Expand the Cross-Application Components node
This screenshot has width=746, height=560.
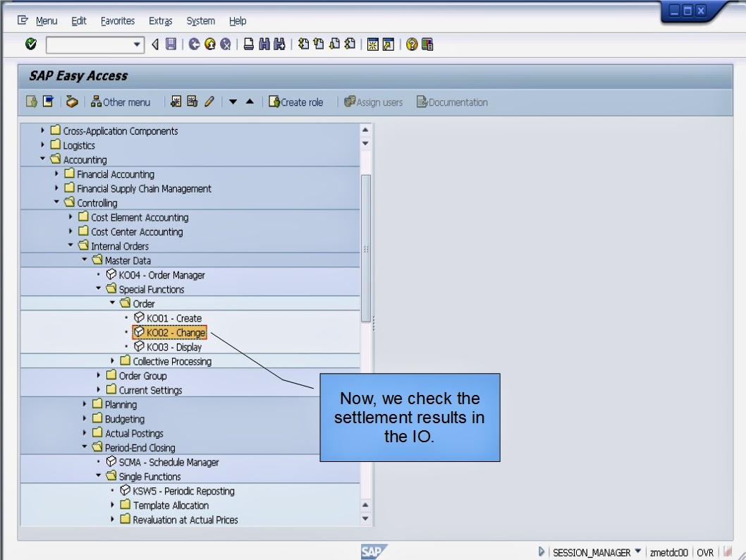pyautogui.click(x=42, y=130)
